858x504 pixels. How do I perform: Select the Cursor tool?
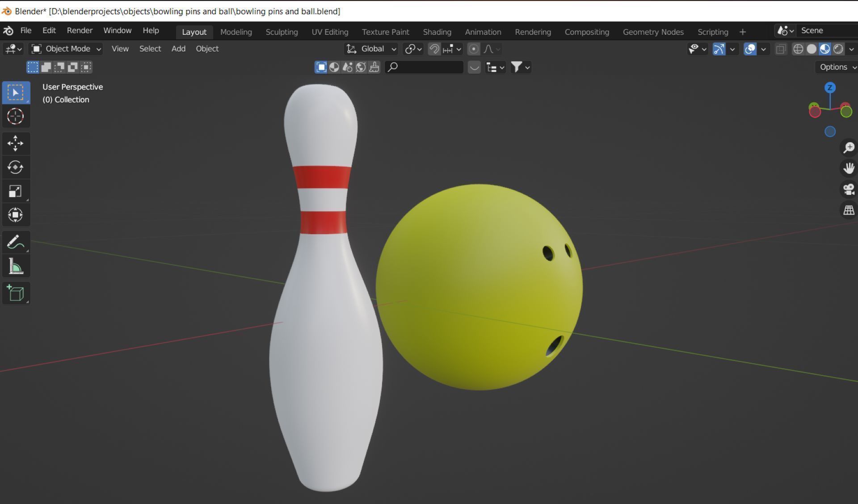[16, 116]
